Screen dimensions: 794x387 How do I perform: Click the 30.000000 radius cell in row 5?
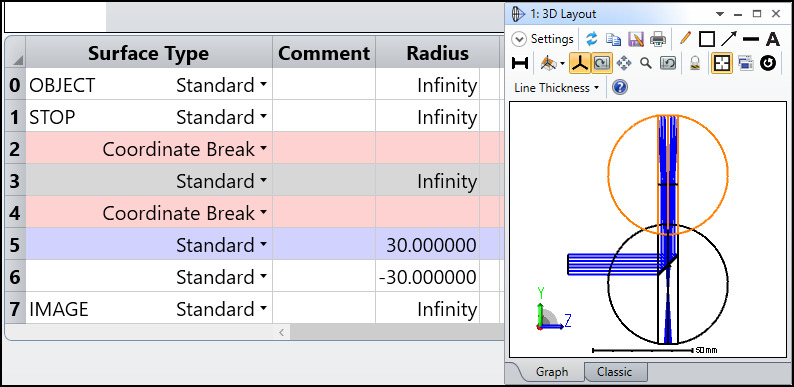click(x=427, y=245)
